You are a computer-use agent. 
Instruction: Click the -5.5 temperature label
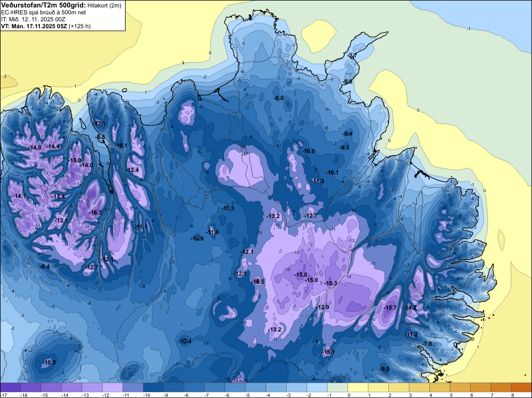click(347, 82)
